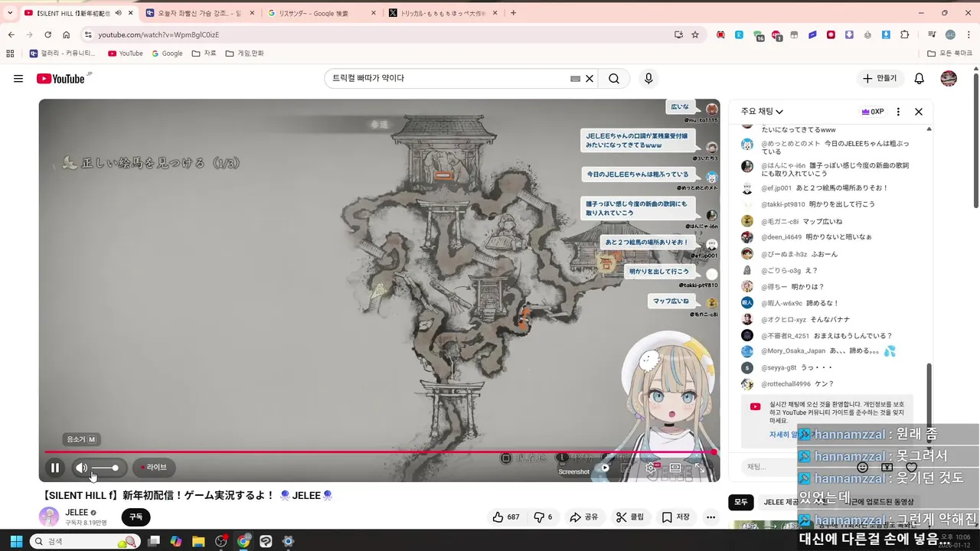Open 게임,만화 bookmark folder
Viewport: 980px width, 551px height.
[x=245, y=54]
